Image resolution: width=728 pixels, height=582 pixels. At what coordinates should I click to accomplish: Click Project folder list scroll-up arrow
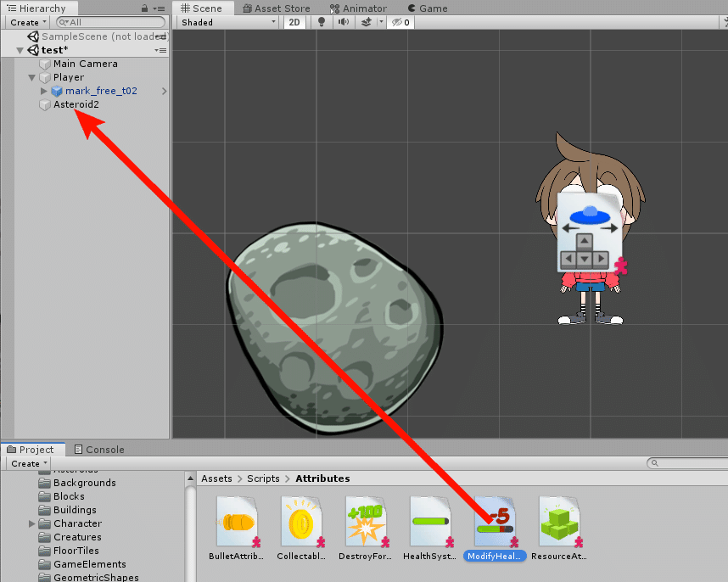click(x=190, y=478)
